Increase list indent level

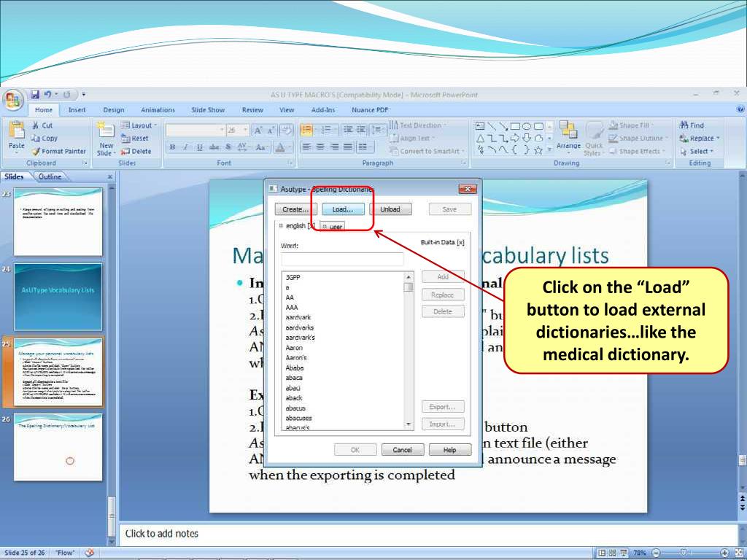362,130
